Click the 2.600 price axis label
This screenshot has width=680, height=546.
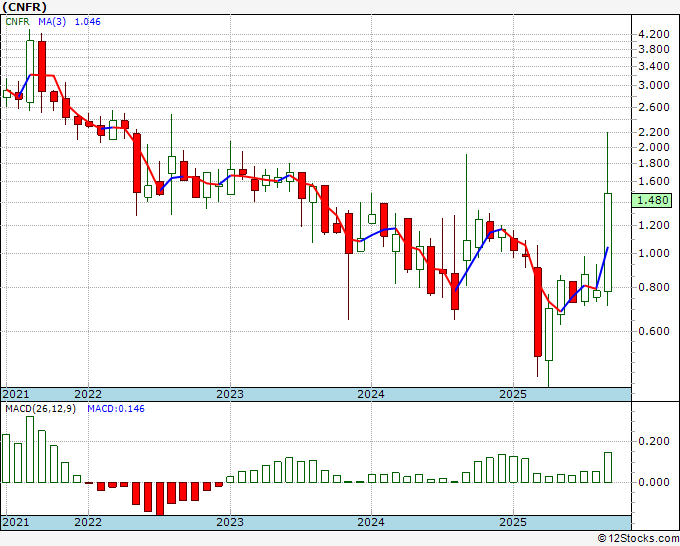point(654,107)
